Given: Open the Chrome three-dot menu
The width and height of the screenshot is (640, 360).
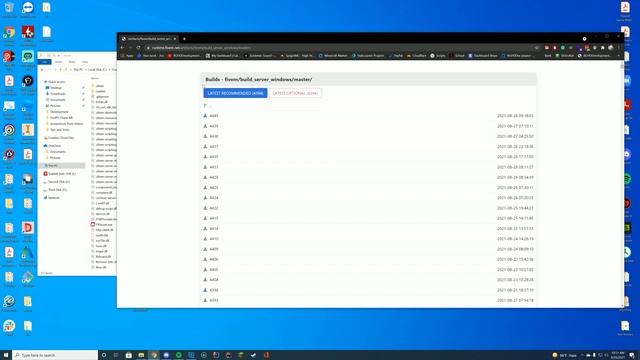Looking at the screenshot, I should click(x=619, y=47).
